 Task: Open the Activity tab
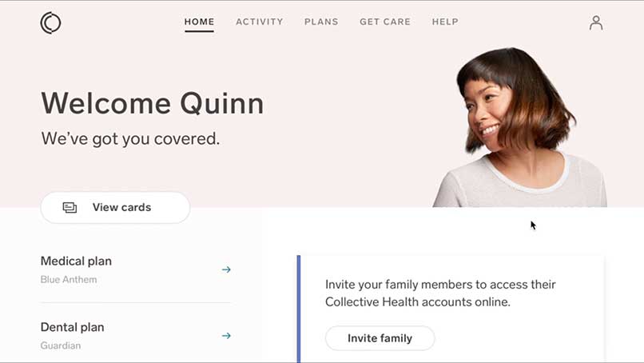(x=259, y=22)
